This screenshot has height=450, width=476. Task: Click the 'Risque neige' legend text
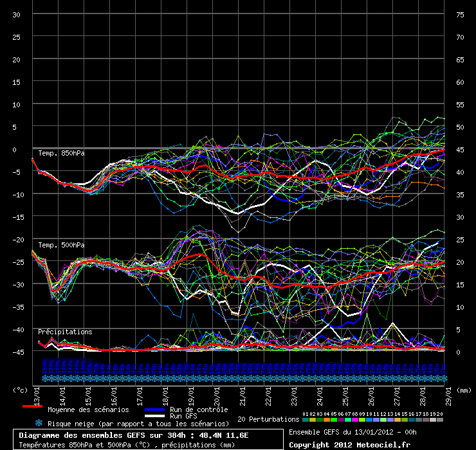(138, 424)
